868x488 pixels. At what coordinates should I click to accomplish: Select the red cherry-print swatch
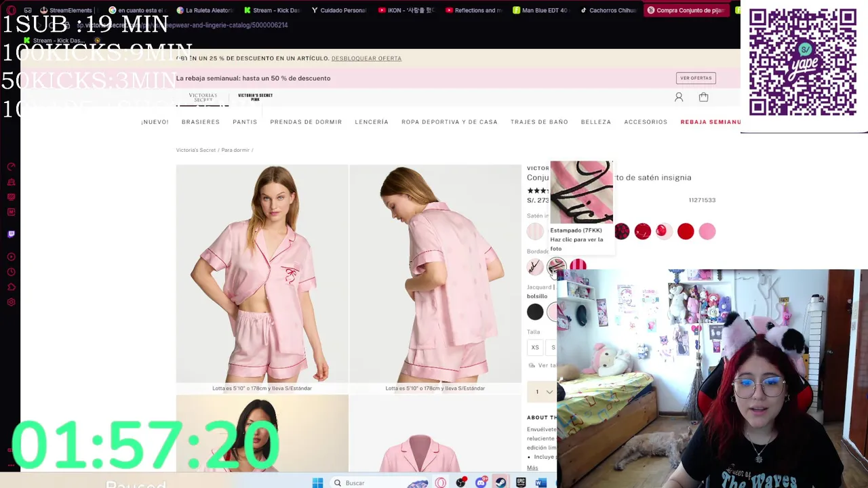tap(643, 232)
